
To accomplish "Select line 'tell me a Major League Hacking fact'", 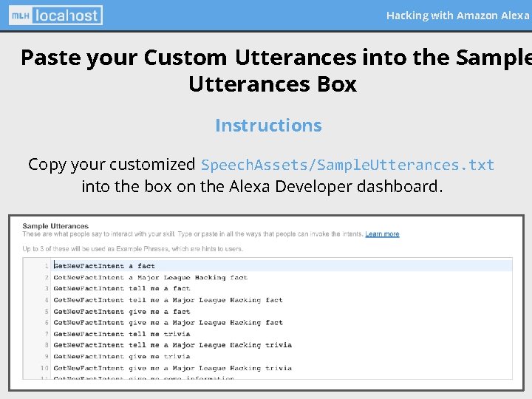I will tap(168, 300).
